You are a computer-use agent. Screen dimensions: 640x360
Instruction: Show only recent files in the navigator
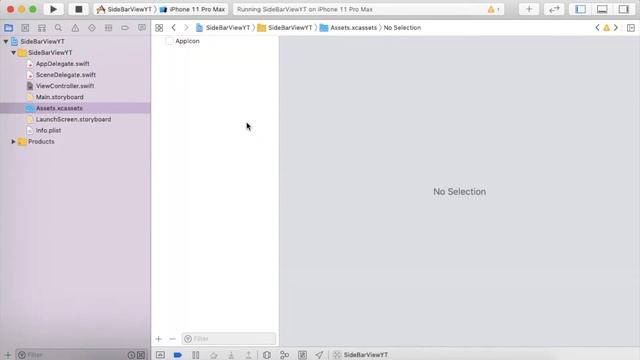pyautogui.click(x=131, y=355)
